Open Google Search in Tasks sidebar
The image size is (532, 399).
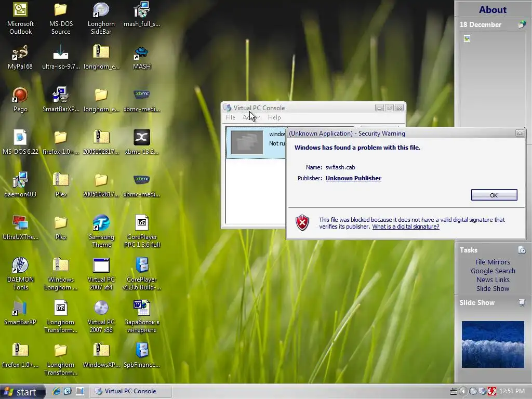pos(493,271)
